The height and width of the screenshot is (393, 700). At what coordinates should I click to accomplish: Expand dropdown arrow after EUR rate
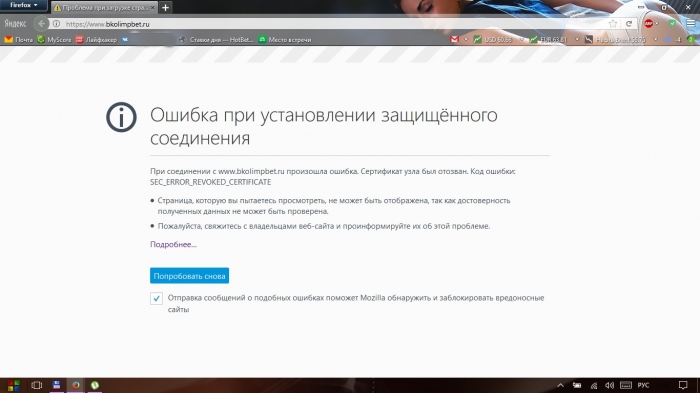(577, 39)
